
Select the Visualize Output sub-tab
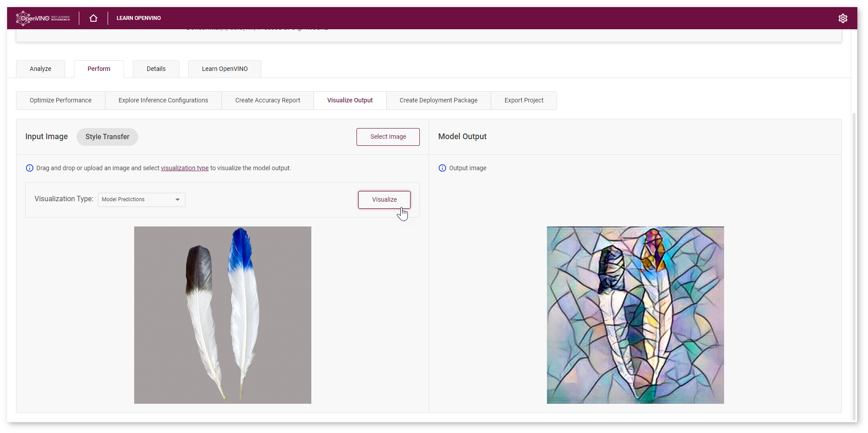(350, 100)
